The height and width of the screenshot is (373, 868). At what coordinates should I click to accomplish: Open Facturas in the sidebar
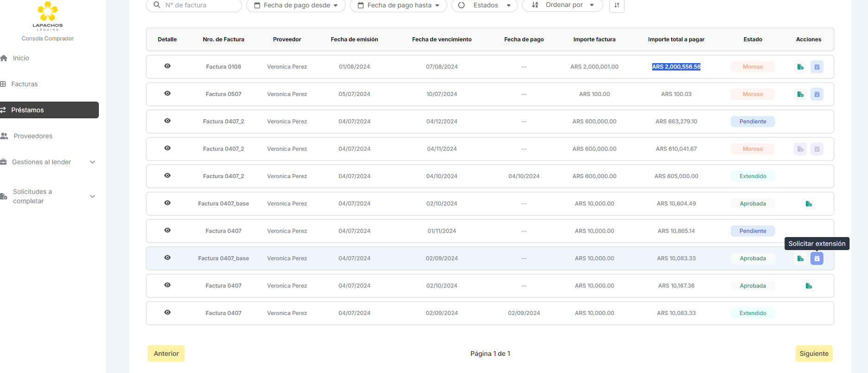pyautogui.click(x=24, y=84)
